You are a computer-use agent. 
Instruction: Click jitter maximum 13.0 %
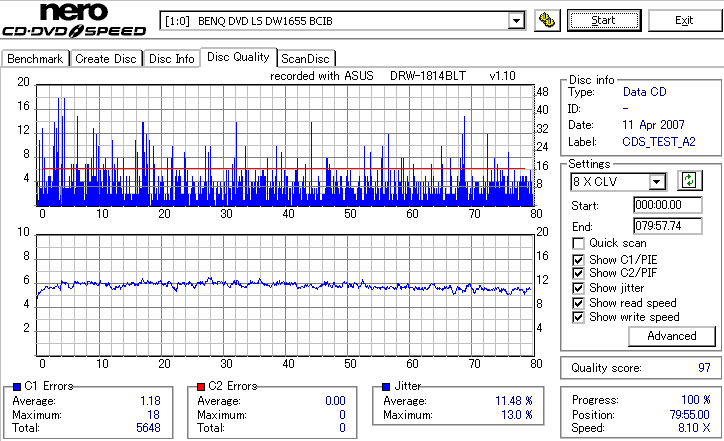point(517,415)
